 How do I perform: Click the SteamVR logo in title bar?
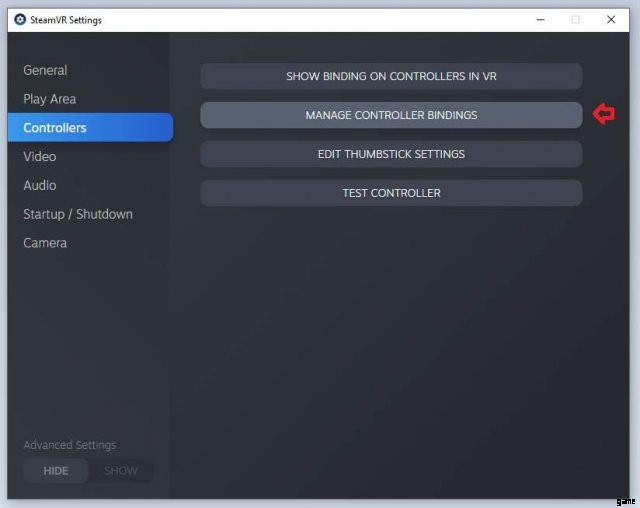(x=20, y=20)
